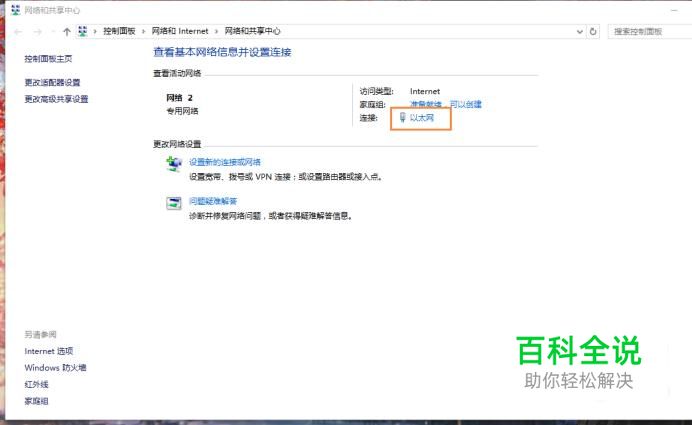
Task: Click the window title bar icon
Action: pos(15,10)
